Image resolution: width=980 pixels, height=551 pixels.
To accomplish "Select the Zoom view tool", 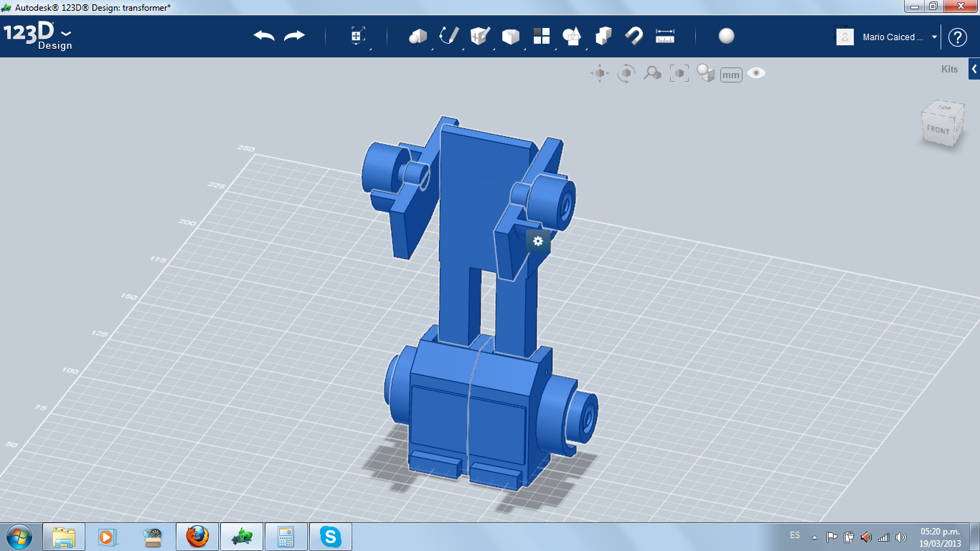I will click(652, 73).
